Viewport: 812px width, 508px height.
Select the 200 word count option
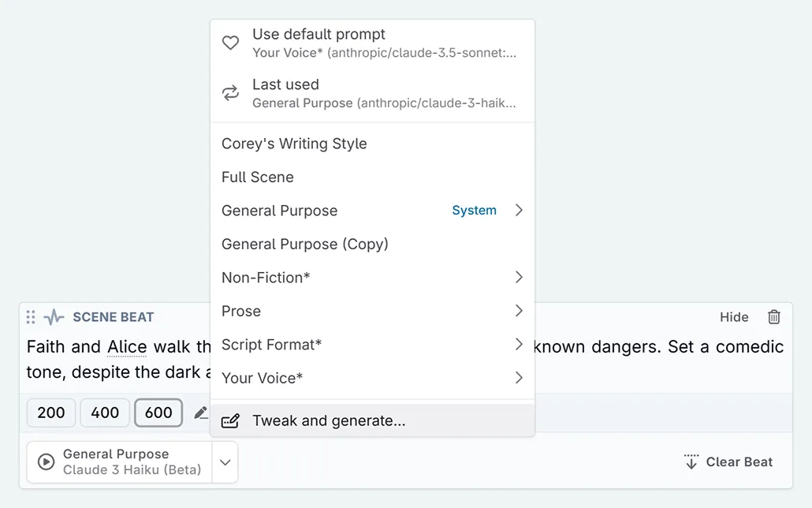click(x=50, y=413)
